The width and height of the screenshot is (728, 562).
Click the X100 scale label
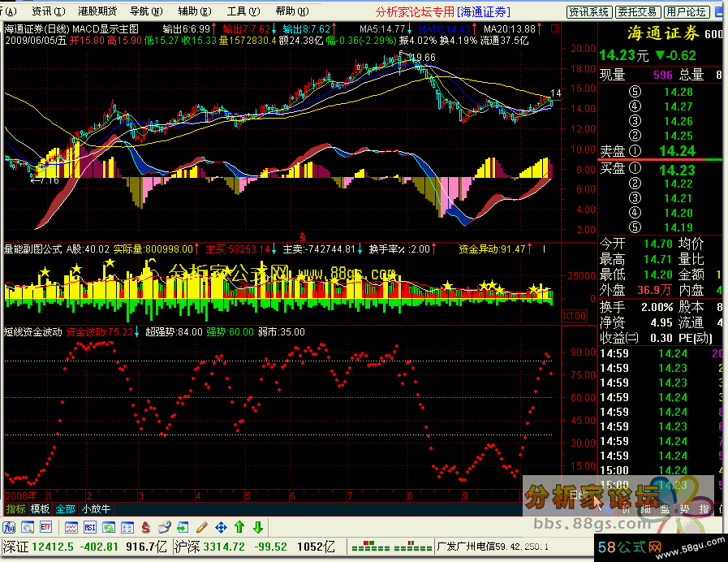(x=575, y=316)
